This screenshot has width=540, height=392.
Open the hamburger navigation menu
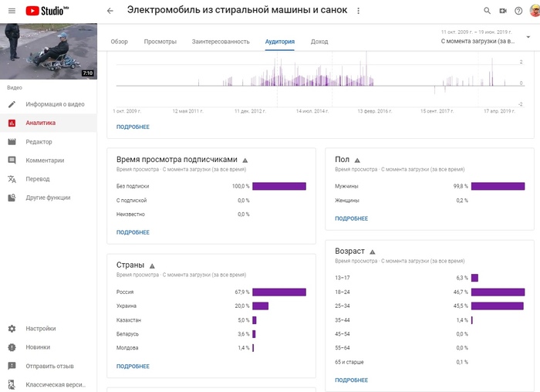(x=11, y=11)
